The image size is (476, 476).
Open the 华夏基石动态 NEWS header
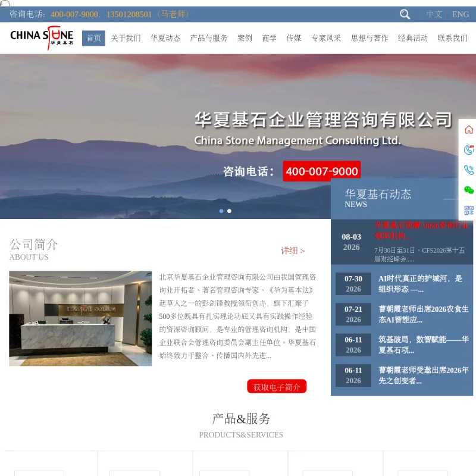(378, 198)
